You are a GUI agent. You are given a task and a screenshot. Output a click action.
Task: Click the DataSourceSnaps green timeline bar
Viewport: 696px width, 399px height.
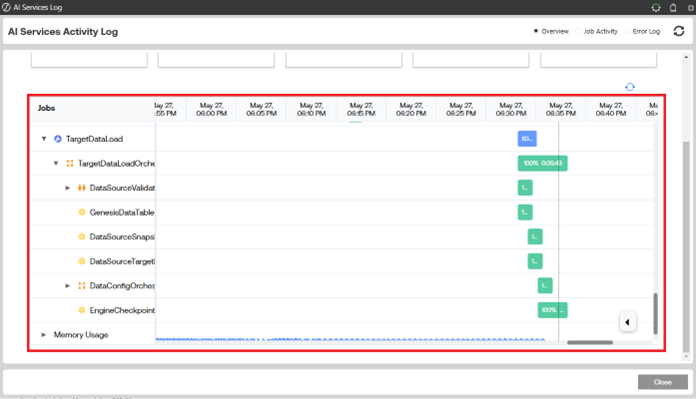pyautogui.click(x=535, y=237)
